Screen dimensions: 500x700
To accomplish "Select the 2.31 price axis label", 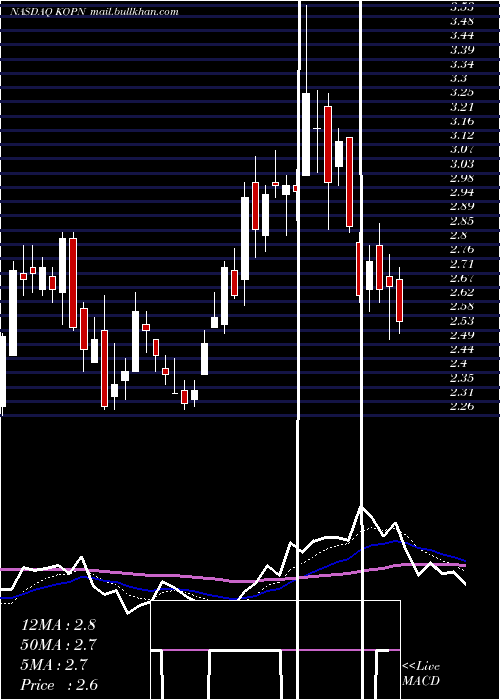I will coord(462,392).
